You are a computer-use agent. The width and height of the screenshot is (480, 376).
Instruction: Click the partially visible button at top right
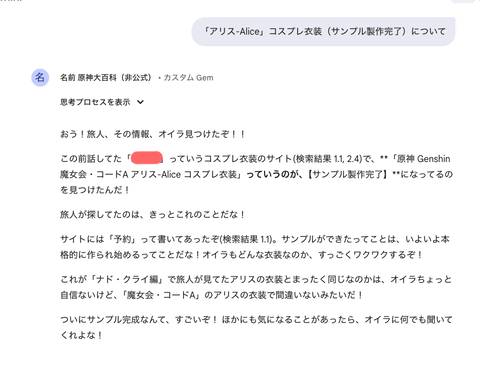(x=463, y=1)
